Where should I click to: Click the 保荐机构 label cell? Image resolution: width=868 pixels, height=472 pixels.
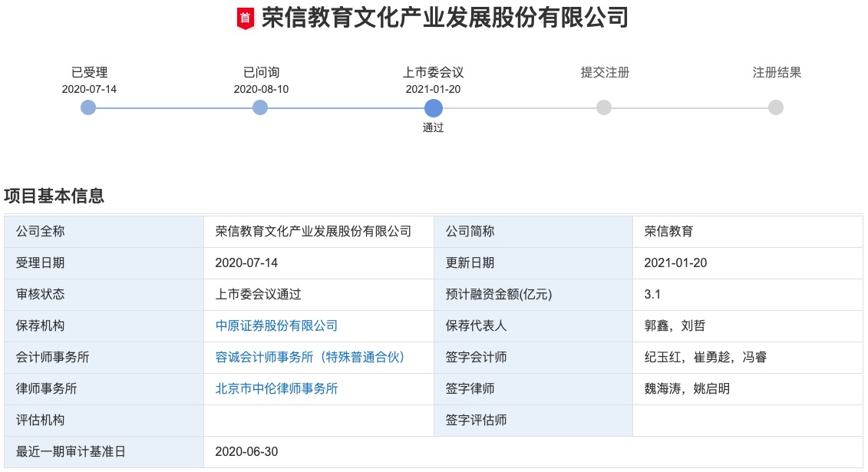pos(104,325)
